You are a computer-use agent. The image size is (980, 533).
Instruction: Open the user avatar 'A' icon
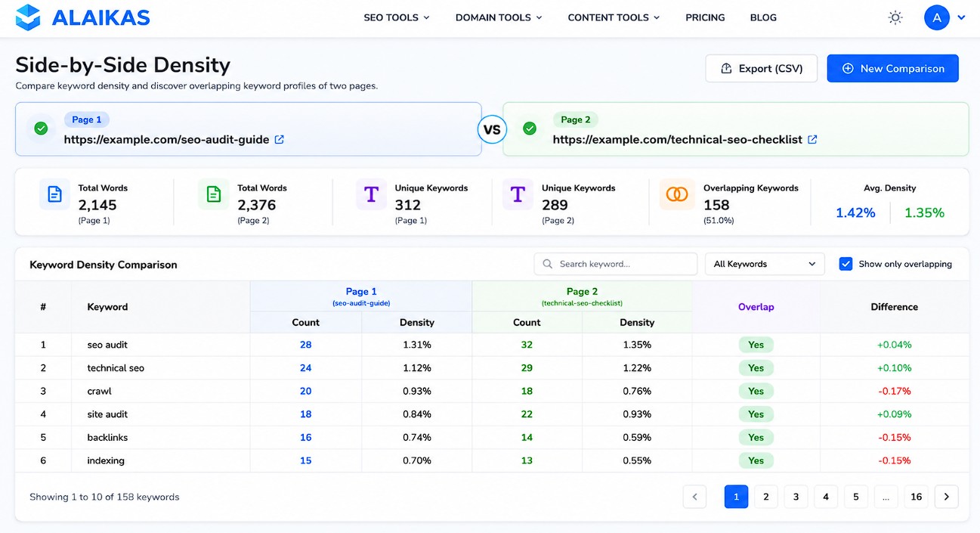(x=937, y=17)
